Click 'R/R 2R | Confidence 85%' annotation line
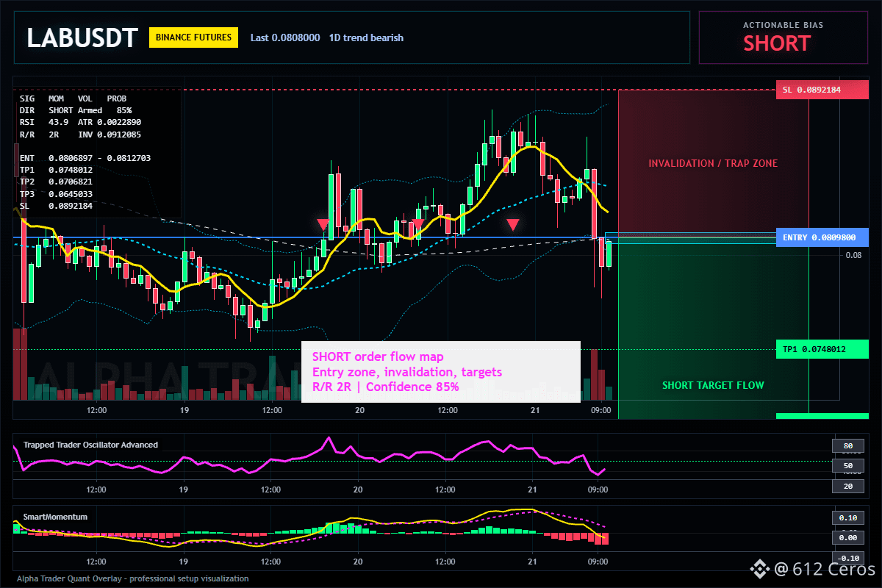 point(386,387)
